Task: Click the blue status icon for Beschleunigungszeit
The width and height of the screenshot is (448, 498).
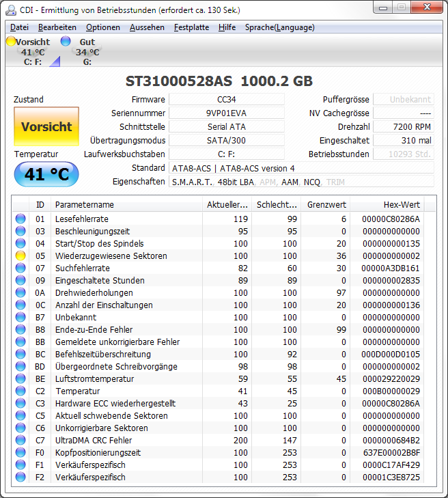Action: pos(20,231)
